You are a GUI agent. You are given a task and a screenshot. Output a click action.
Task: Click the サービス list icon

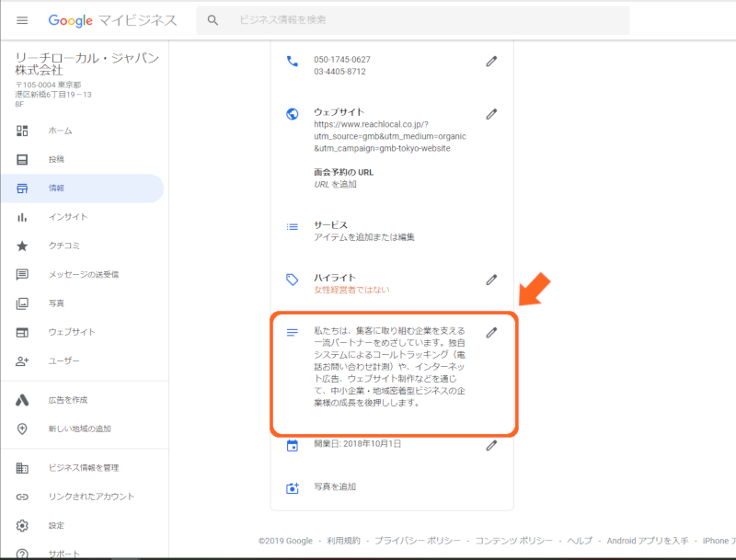(x=292, y=227)
